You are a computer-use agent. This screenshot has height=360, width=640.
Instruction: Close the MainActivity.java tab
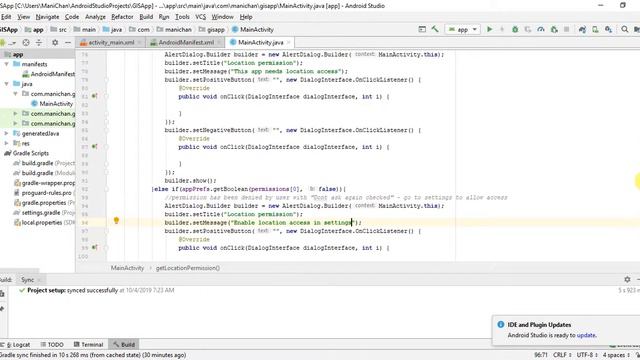(x=289, y=42)
